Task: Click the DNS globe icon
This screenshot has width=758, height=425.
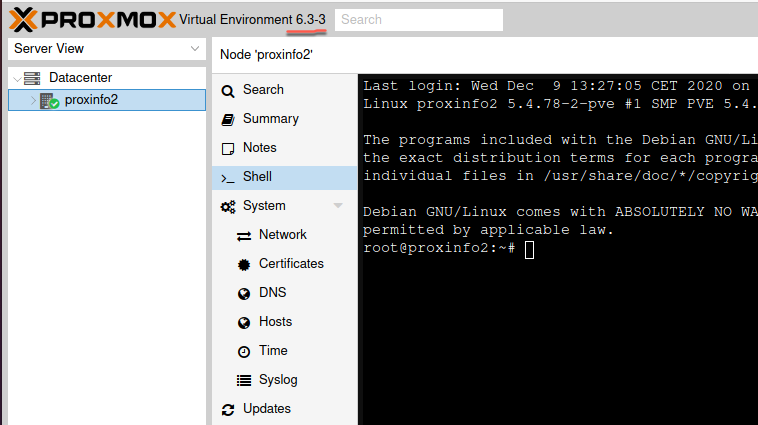Action: 244,293
